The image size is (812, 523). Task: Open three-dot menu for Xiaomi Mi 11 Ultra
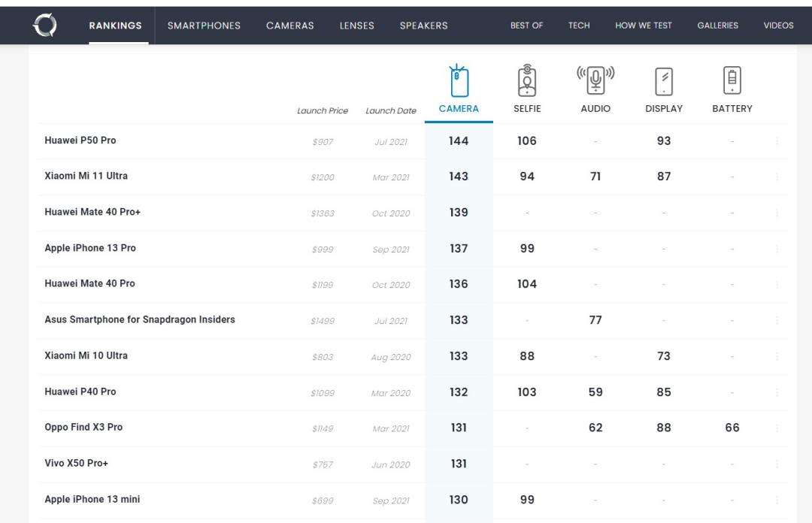(777, 177)
